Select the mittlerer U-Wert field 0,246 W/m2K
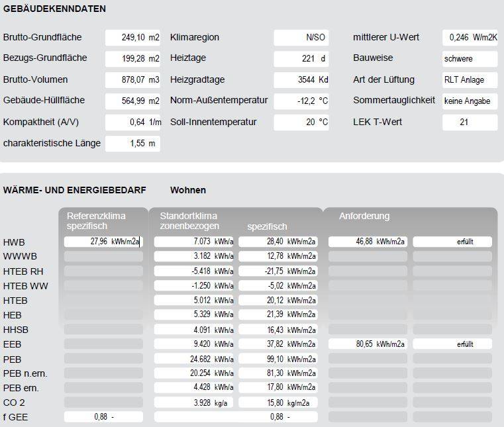Viewport: 504px width, 427px height. (470, 37)
